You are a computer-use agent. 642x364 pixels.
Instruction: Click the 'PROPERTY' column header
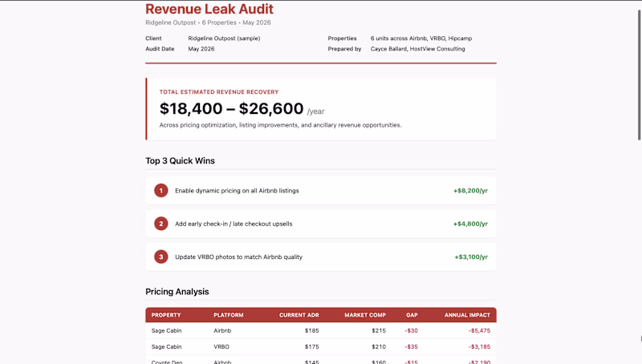(x=166, y=315)
